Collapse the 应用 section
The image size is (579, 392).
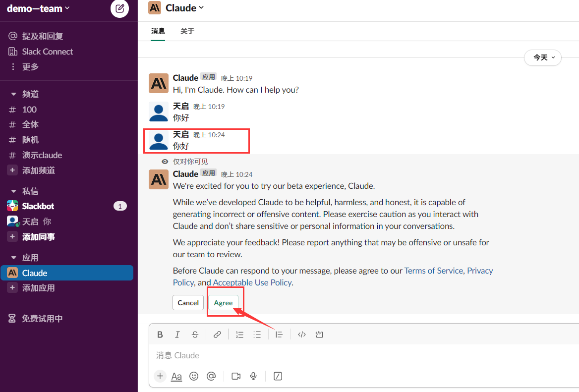(x=14, y=258)
